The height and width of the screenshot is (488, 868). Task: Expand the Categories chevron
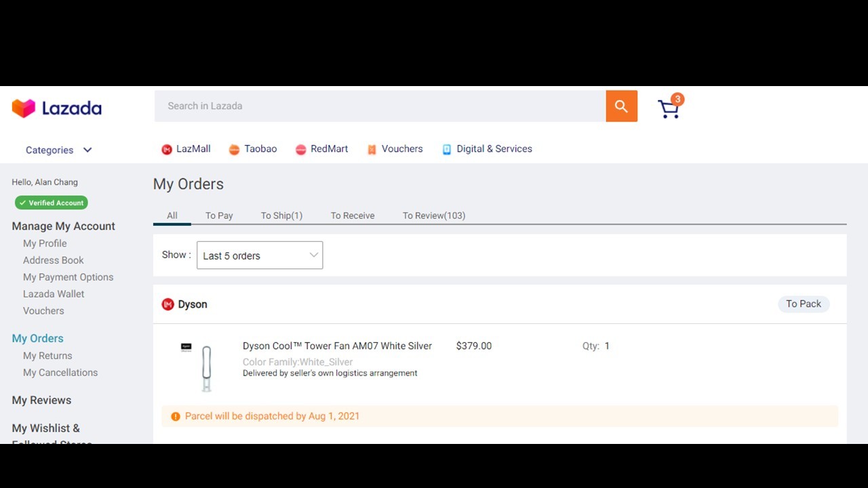click(x=87, y=150)
